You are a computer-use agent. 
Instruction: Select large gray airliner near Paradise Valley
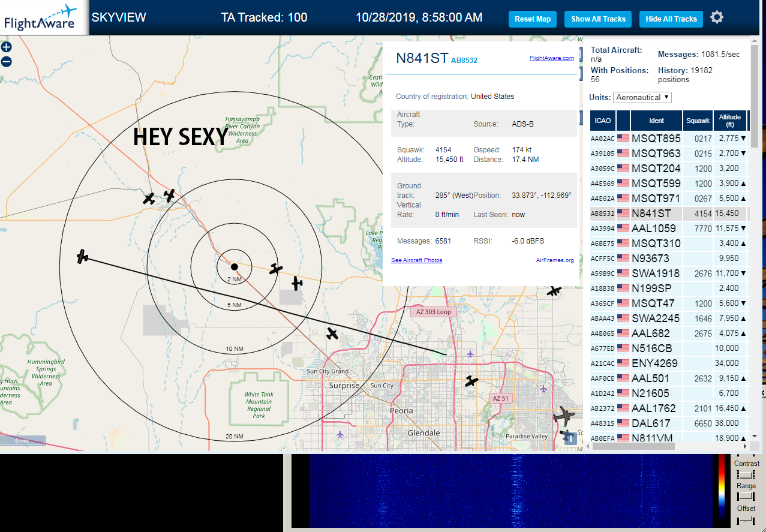pyautogui.click(x=563, y=415)
